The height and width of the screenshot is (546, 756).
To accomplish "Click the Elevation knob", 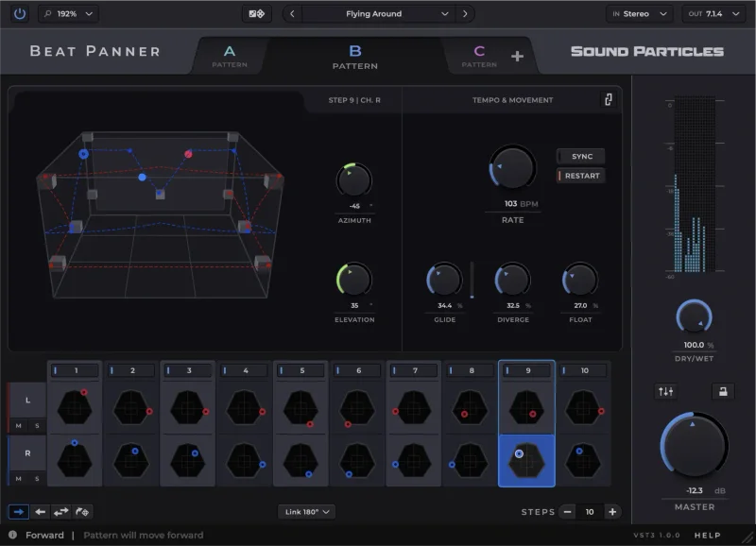I will pyautogui.click(x=353, y=279).
